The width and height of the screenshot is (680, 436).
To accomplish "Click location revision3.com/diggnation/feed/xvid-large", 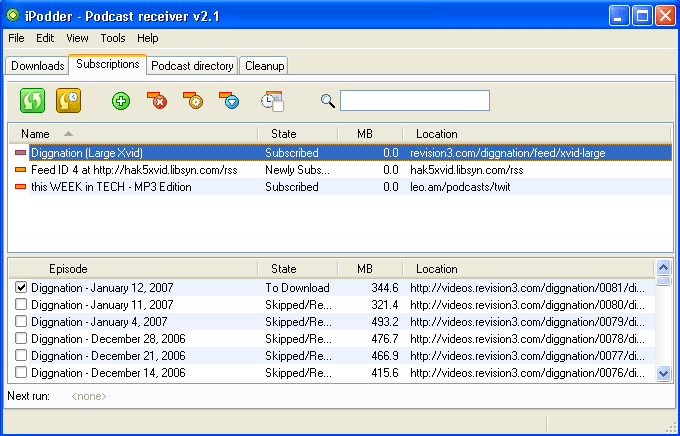I will [507, 153].
